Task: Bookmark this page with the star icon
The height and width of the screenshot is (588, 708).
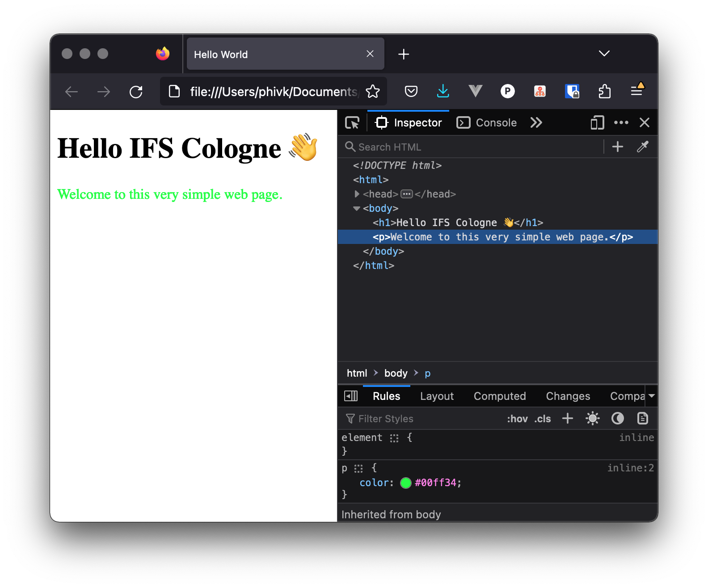Action: (x=373, y=92)
